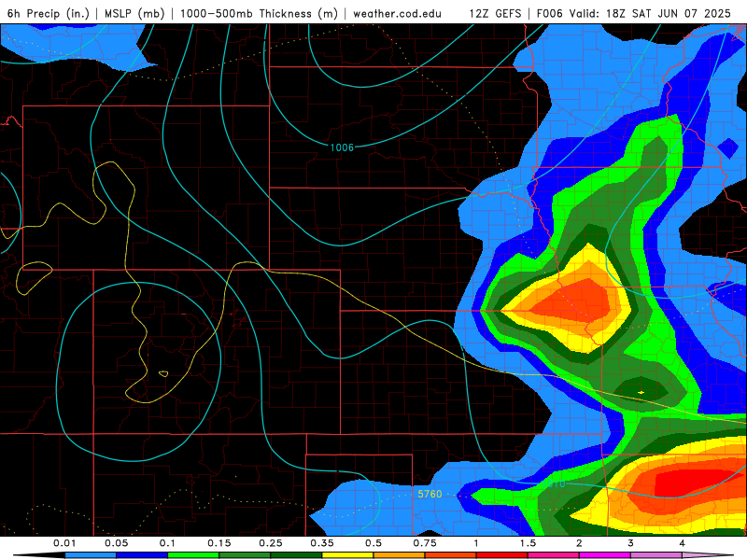Image resolution: width=747 pixels, height=560 pixels.
Task: Click the '6h Precip (in.)' header text
Action: [x=49, y=13]
